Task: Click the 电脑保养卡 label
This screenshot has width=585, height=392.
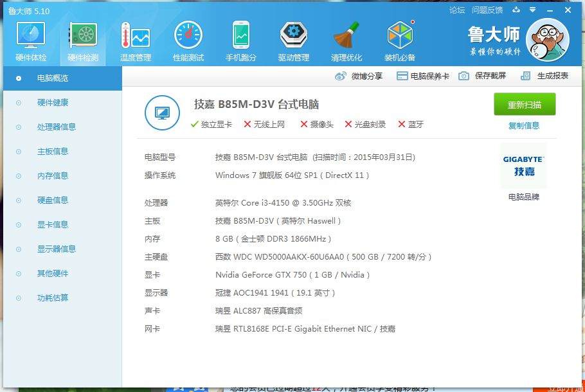Action: coord(430,76)
